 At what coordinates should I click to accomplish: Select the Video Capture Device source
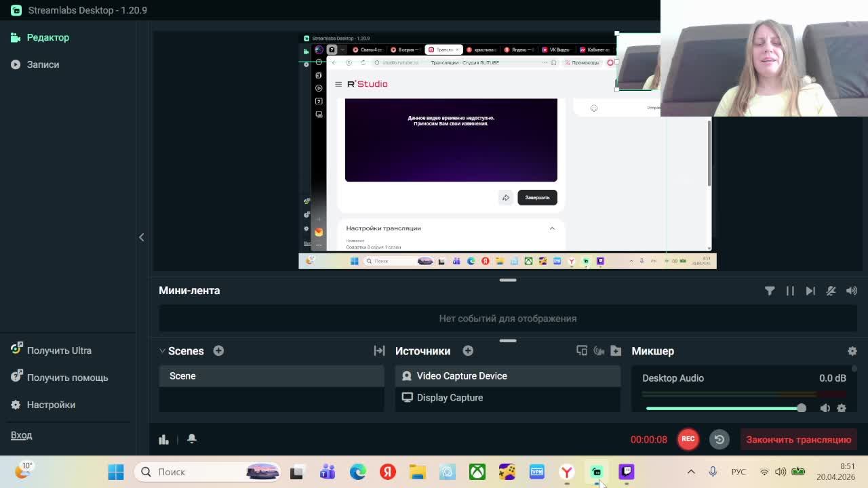507,376
